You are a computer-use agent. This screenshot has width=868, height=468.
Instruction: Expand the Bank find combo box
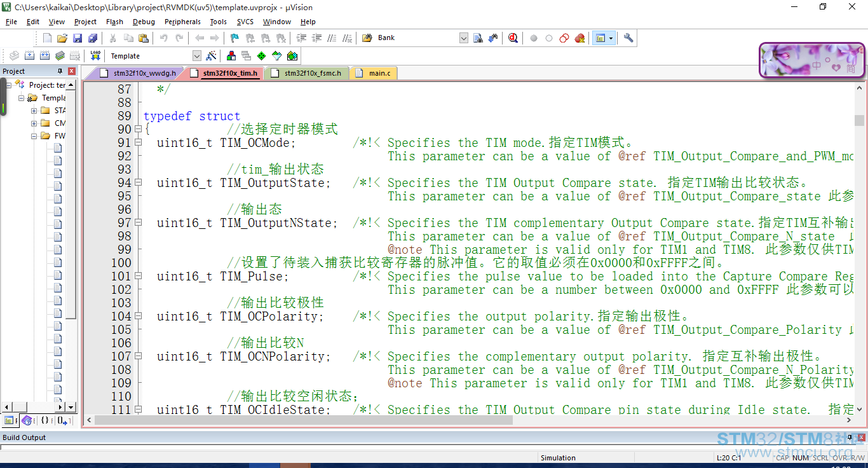click(464, 38)
